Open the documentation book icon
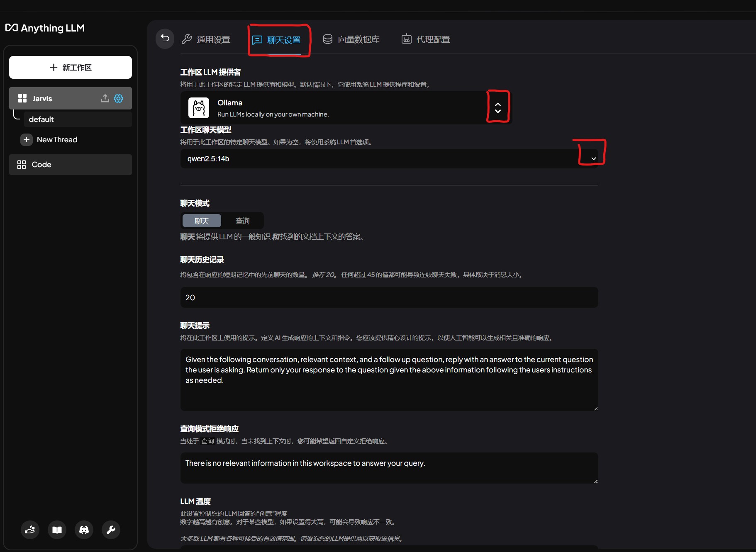The height and width of the screenshot is (552, 756). click(57, 530)
